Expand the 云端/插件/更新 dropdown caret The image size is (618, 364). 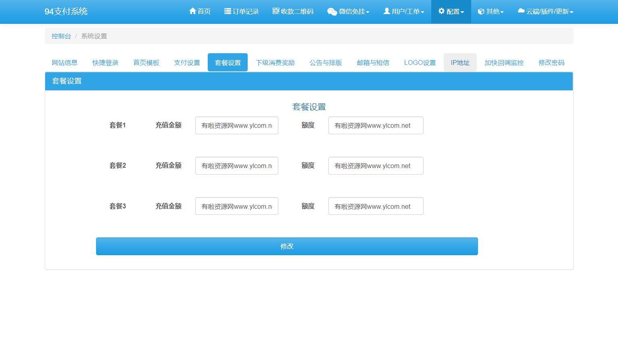point(571,12)
